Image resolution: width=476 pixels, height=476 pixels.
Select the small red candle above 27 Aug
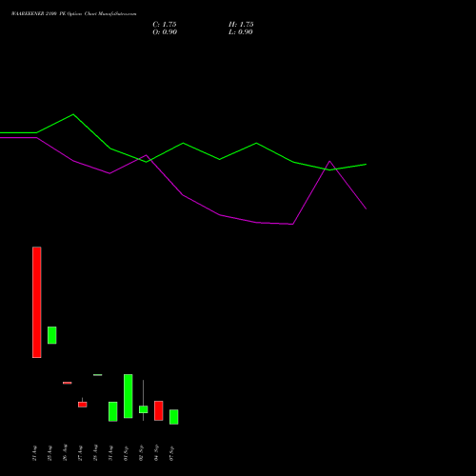pyautogui.click(x=83, y=405)
